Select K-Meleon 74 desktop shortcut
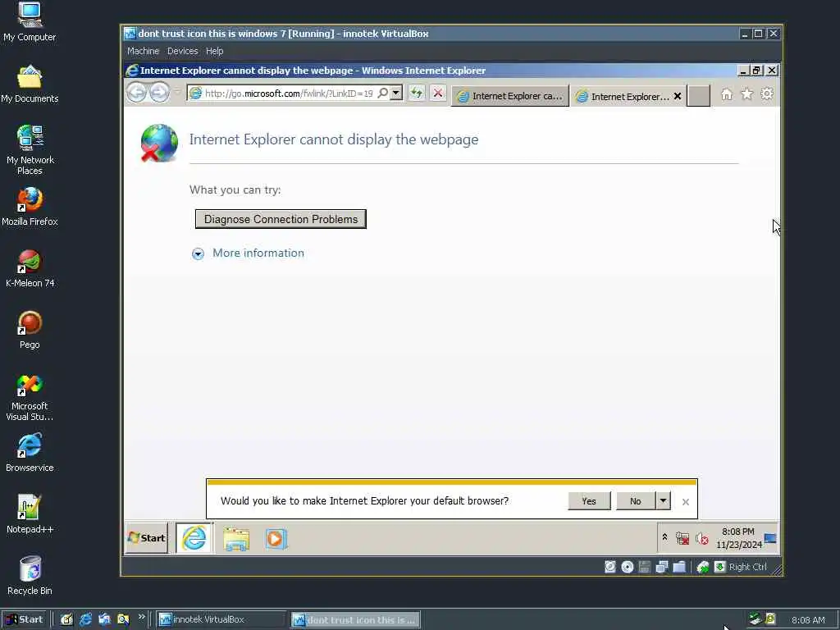840x630 pixels. pyautogui.click(x=30, y=268)
